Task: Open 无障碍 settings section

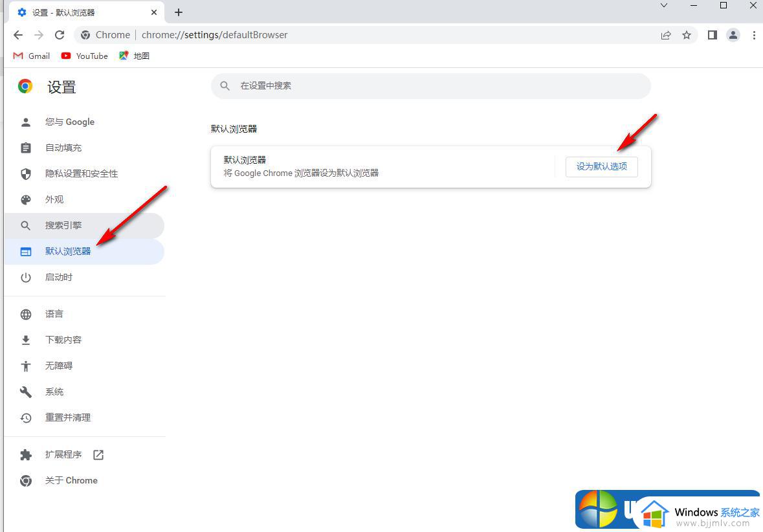Action: coord(84,366)
